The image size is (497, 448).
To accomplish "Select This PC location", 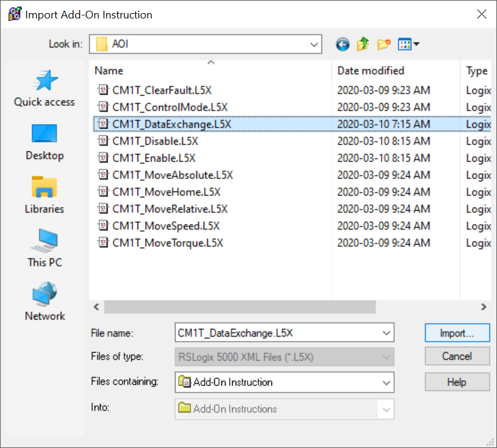I will coord(45,249).
